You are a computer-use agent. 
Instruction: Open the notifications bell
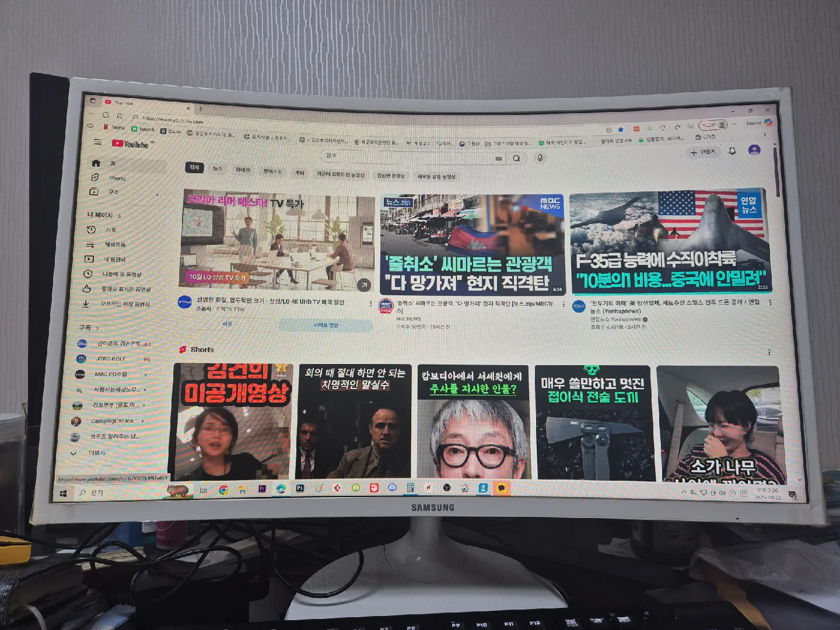tap(732, 152)
